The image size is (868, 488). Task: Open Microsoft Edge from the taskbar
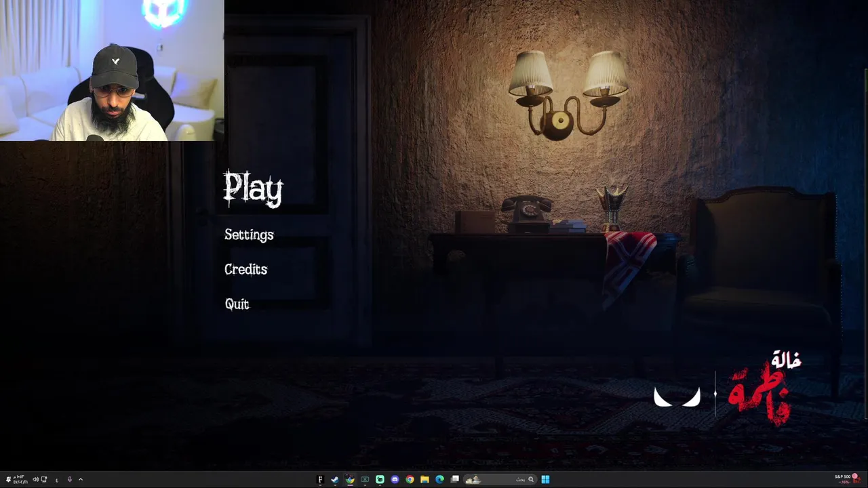pos(439,479)
